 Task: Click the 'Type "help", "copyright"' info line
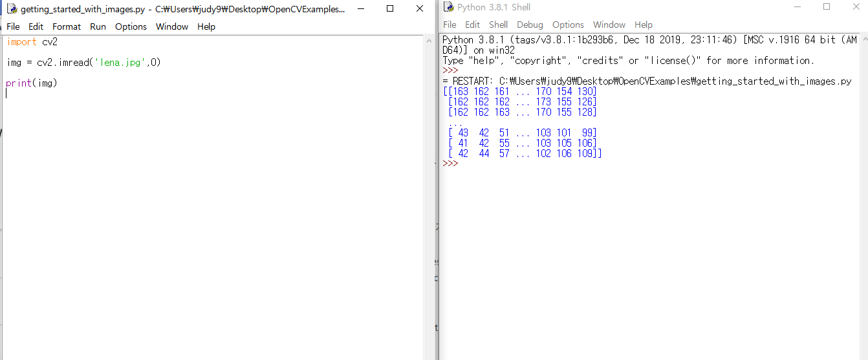click(628, 61)
